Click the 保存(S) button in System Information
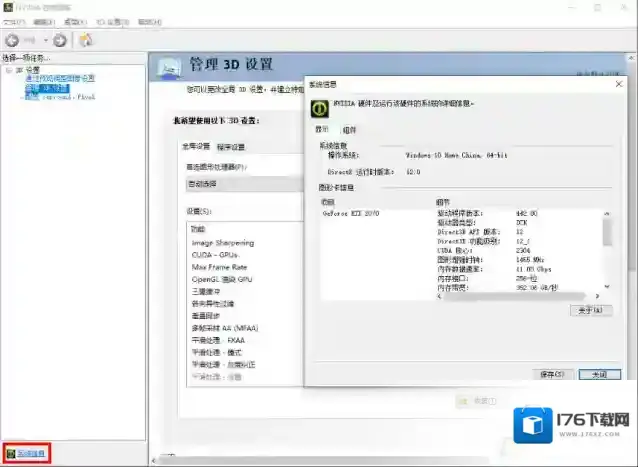638x467 pixels. pyautogui.click(x=552, y=374)
